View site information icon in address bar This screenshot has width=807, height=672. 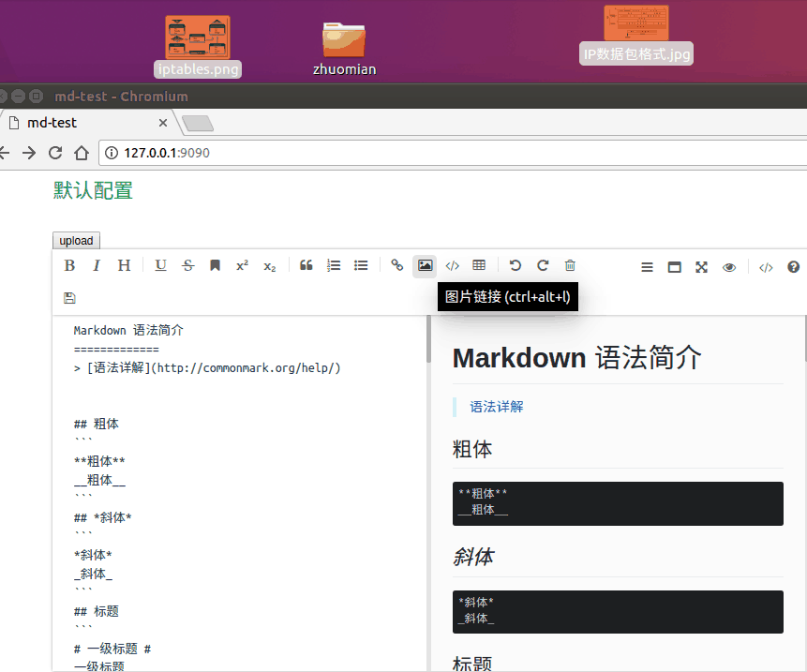tap(112, 153)
